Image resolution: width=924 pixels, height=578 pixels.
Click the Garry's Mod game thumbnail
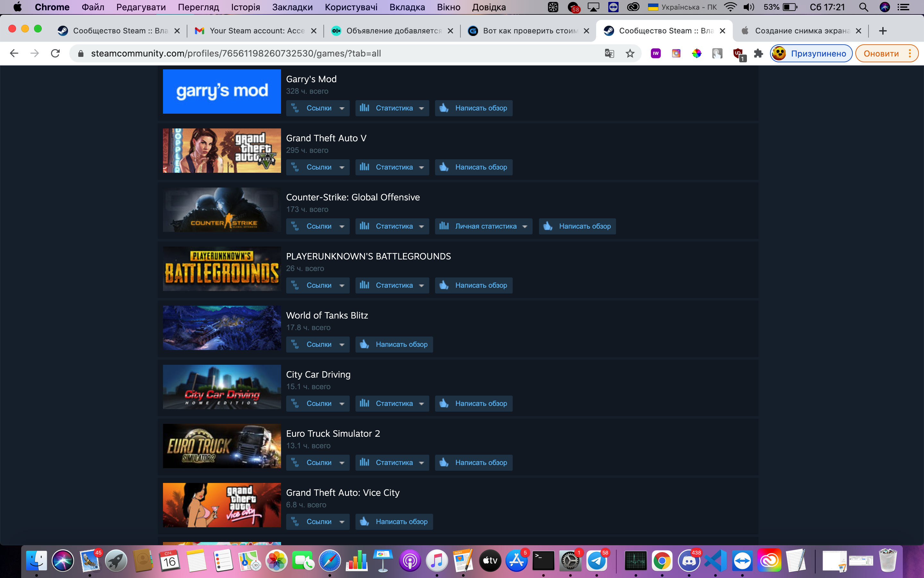point(222,92)
